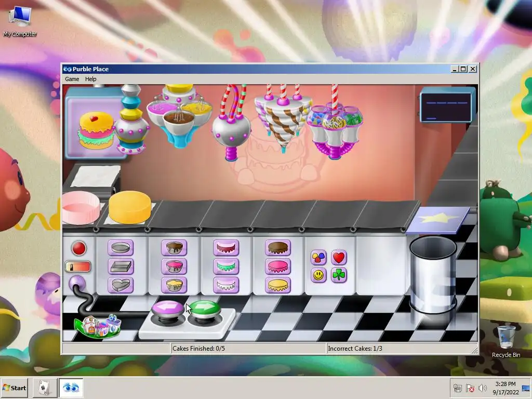
Task: Select the square cake pan
Action: [x=121, y=267]
